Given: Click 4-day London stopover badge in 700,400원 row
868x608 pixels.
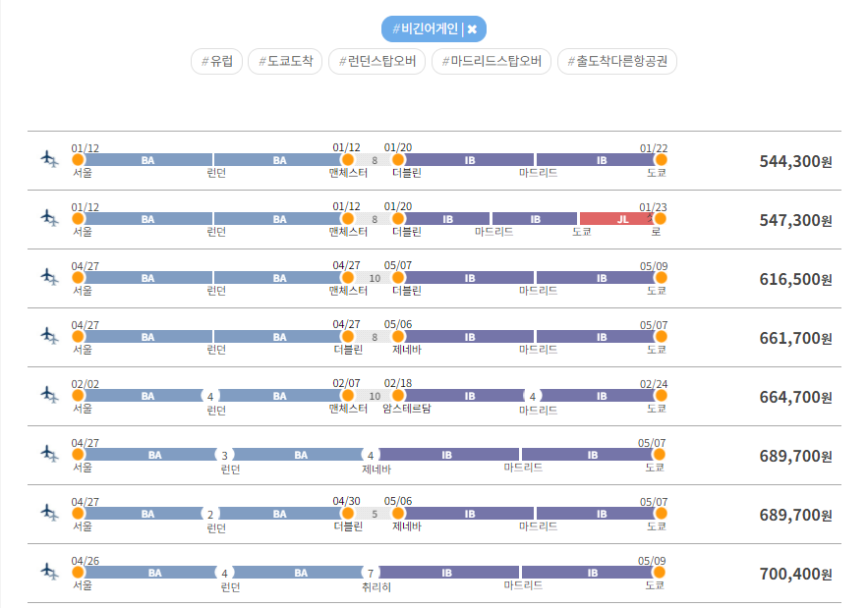Looking at the screenshot, I should click(224, 574).
